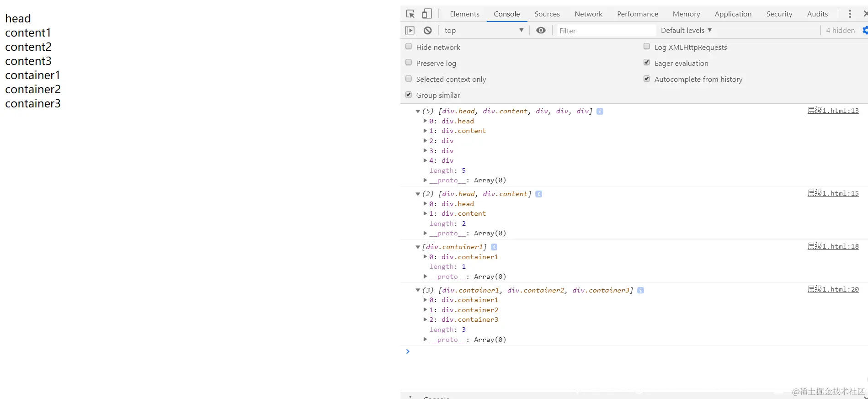Enable the Preserve log checkbox
Viewport: 868px width, 399px height.
pyautogui.click(x=409, y=62)
